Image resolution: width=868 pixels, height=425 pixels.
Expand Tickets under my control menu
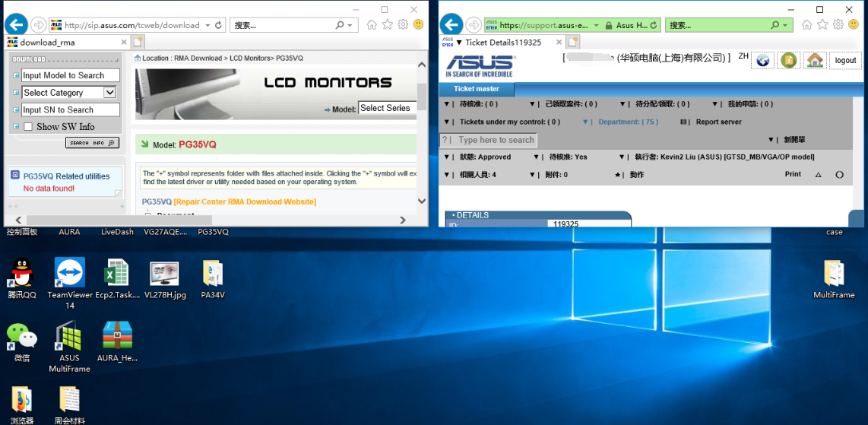(502, 122)
